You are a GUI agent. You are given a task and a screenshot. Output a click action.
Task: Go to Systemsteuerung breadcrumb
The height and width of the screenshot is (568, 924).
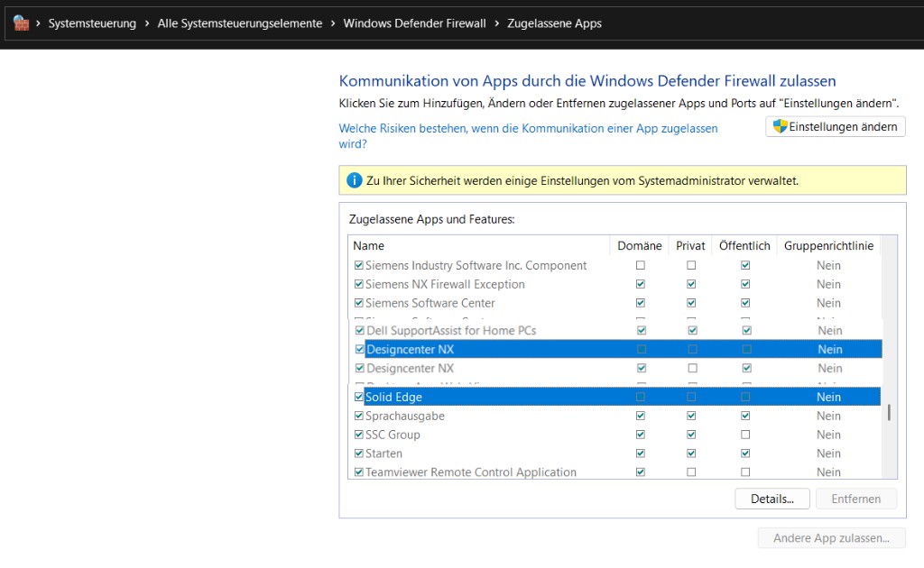tap(92, 23)
